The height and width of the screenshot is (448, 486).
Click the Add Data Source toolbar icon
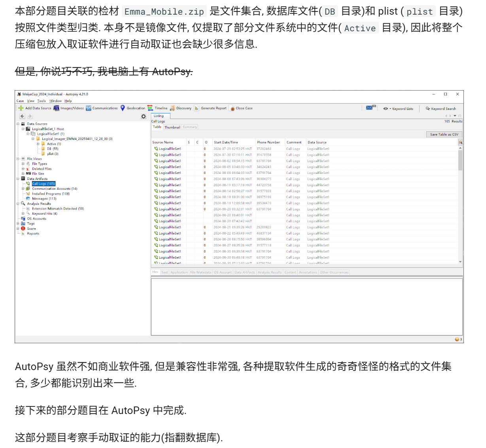pyautogui.click(x=21, y=108)
